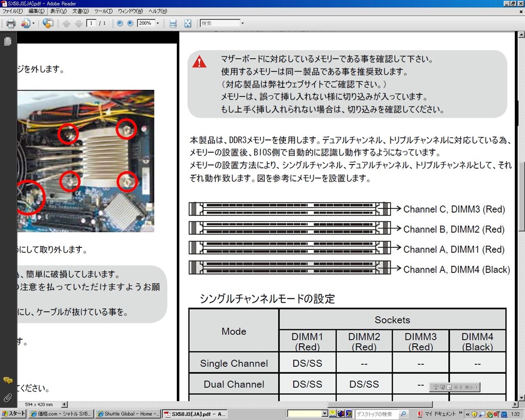Screen dimensions: 525x420
Task: Click the magnifier tray icon
Action: click(482, 414)
